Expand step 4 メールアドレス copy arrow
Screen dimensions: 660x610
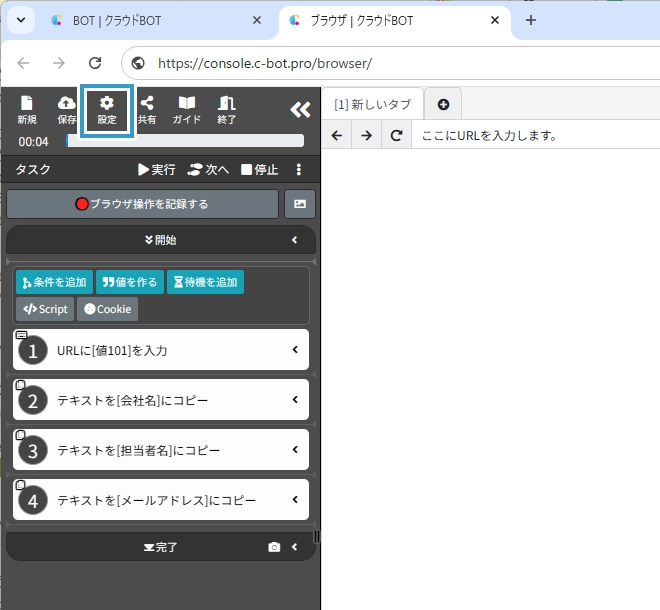point(295,500)
